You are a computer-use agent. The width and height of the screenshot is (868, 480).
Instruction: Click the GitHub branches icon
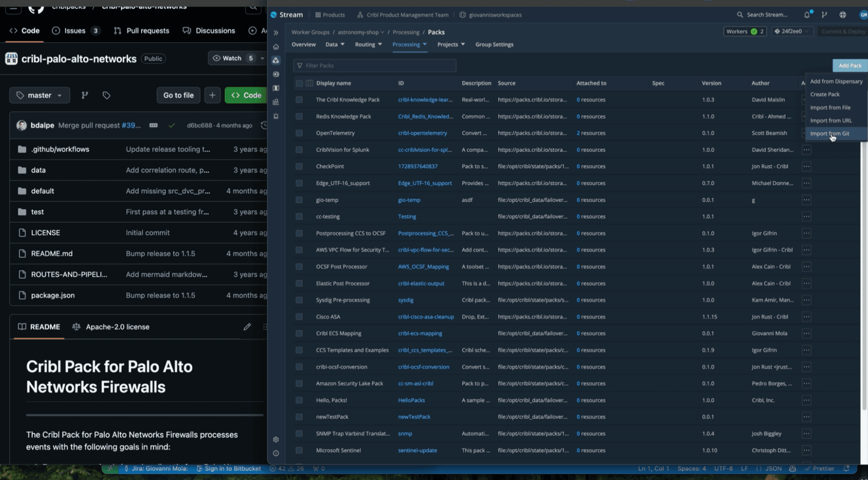click(85, 95)
